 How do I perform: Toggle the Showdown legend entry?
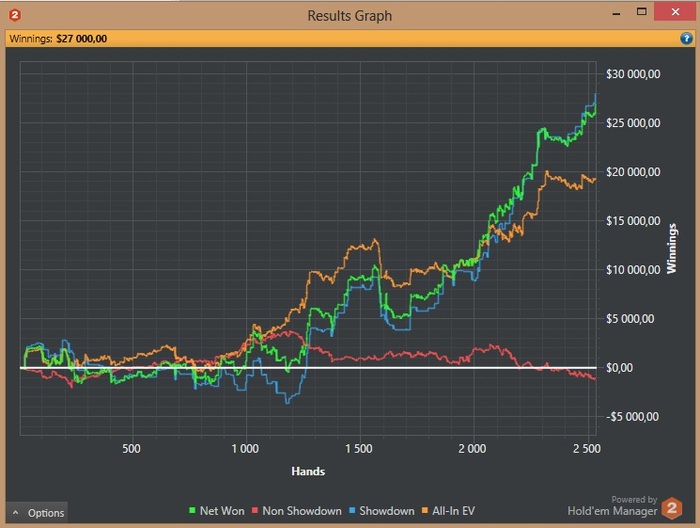click(x=382, y=511)
